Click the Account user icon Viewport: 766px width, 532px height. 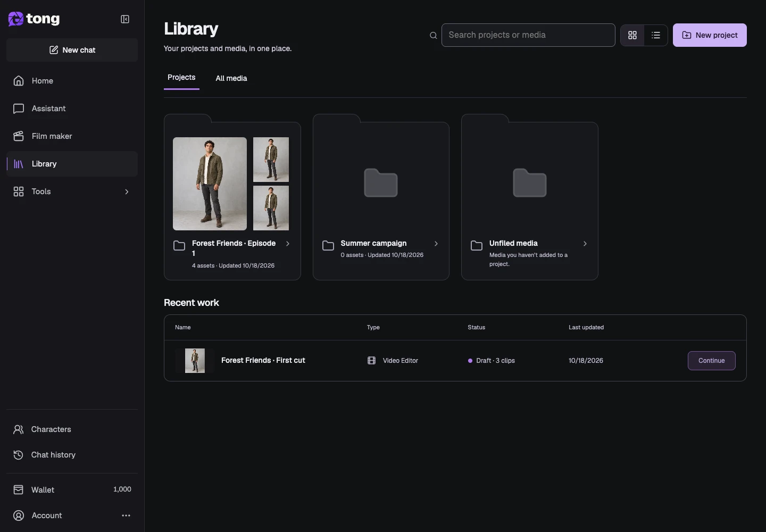(x=19, y=516)
